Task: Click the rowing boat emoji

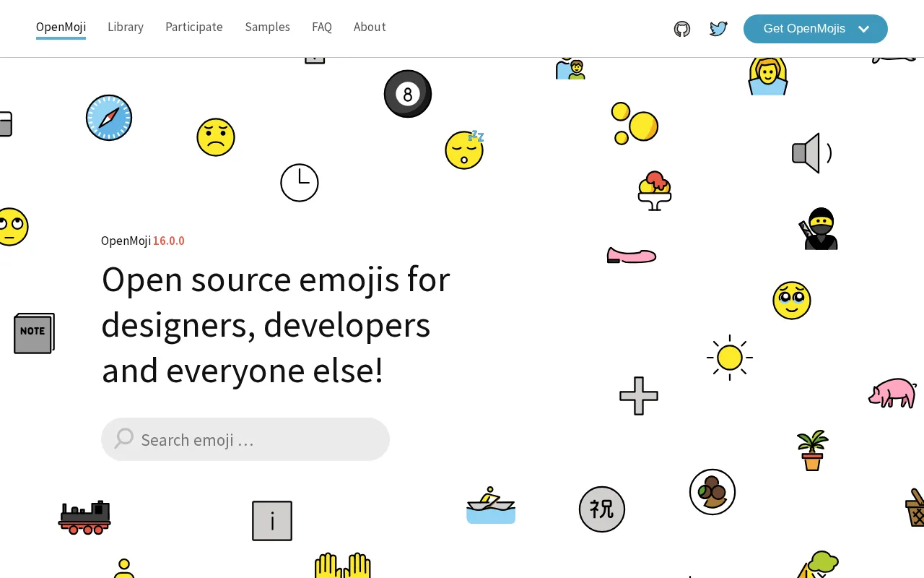Action: 491,506
